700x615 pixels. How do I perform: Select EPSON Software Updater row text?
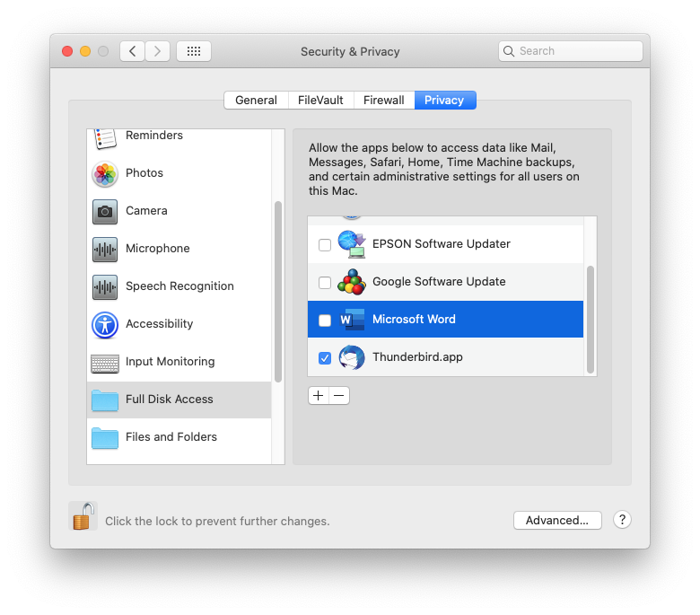click(441, 244)
